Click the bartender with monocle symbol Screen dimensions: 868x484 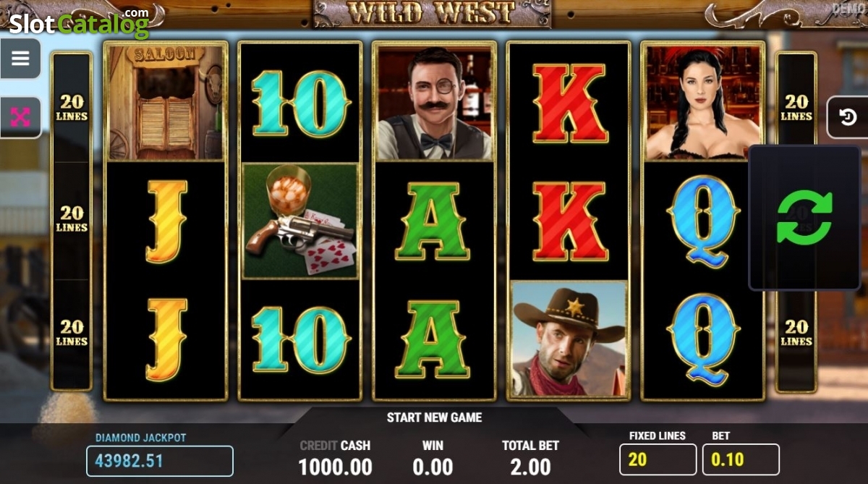click(434, 102)
